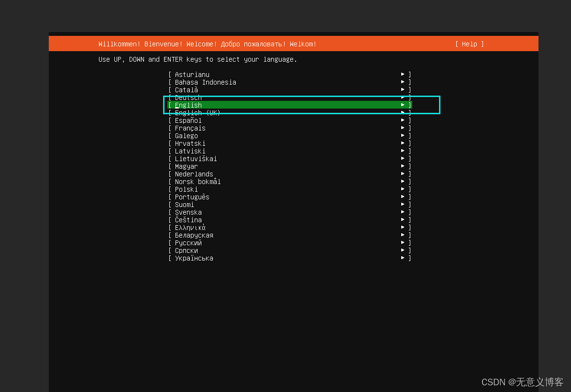Image resolution: width=571 pixels, height=392 pixels.
Task: Pick Español as your language
Action: coord(188,120)
